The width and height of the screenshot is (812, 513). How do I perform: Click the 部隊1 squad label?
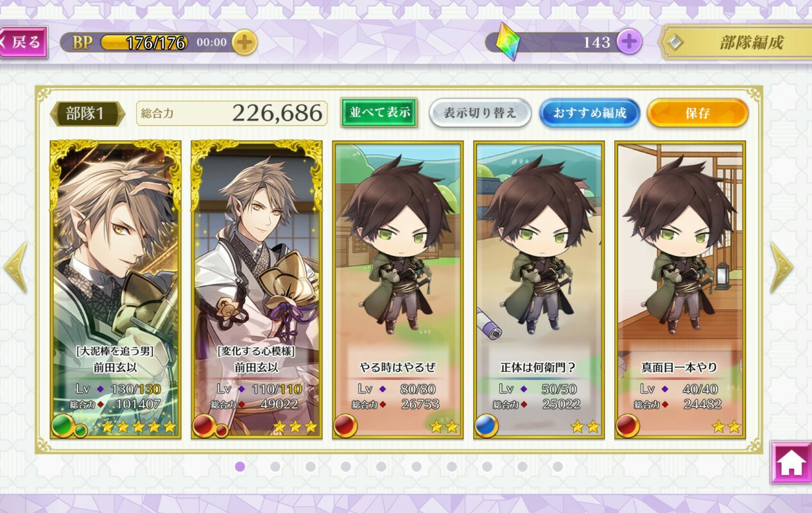(86, 114)
